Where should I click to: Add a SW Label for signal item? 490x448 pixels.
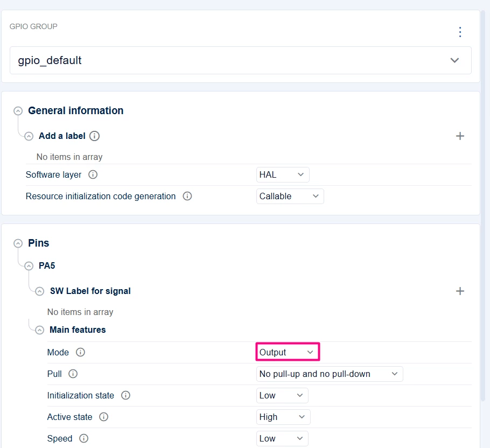tap(460, 291)
